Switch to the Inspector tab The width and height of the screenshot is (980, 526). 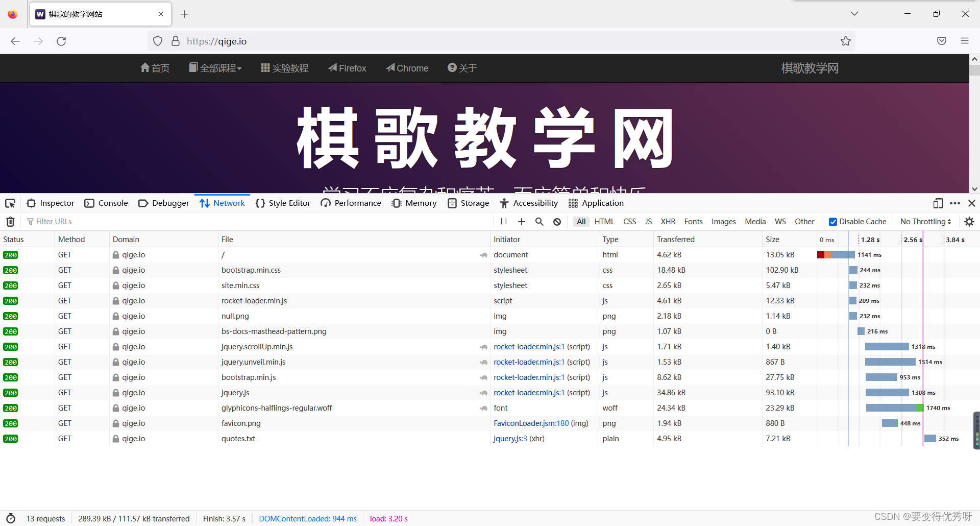click(51, 203)
